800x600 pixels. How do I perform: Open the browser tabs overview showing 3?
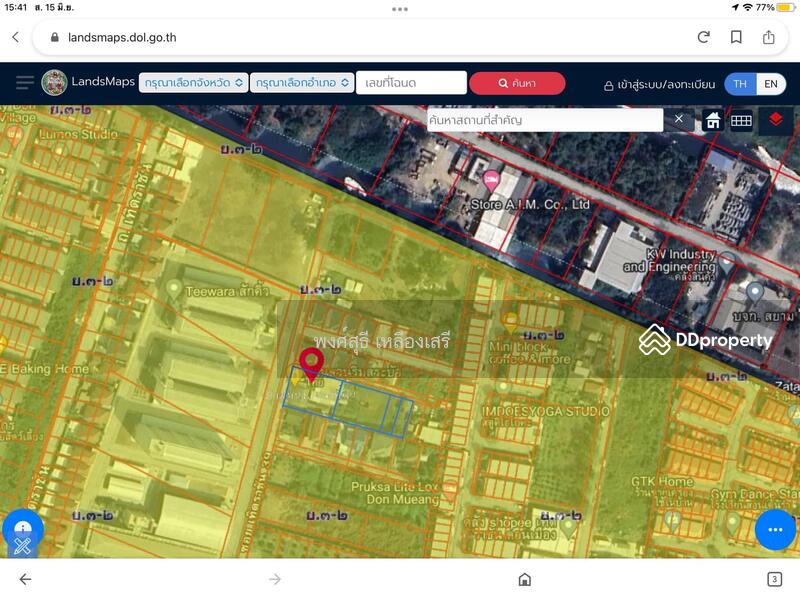774,579
